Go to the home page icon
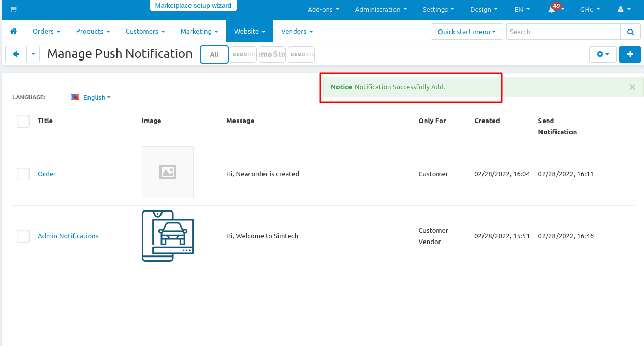This screenshot has width=644, height=346. 13,32
